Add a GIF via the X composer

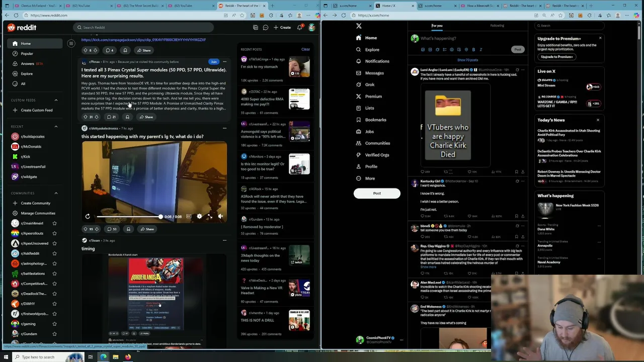coord(430,50)
